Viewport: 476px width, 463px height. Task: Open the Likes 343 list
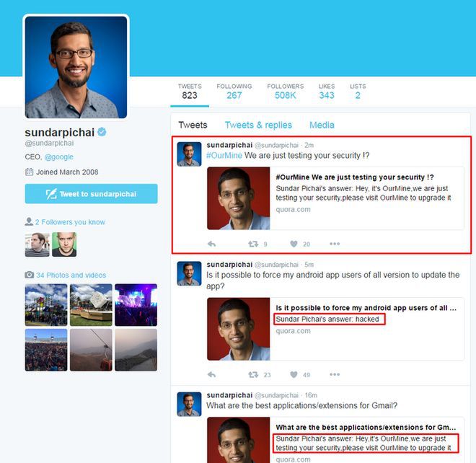(327, 92)
